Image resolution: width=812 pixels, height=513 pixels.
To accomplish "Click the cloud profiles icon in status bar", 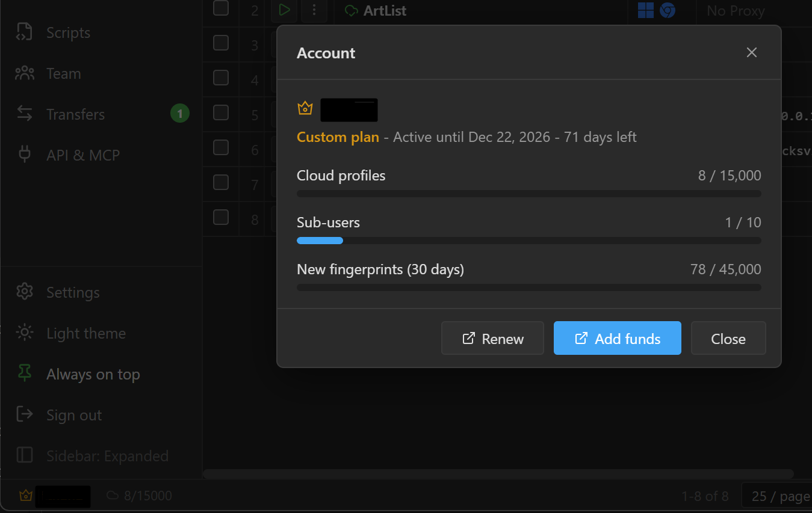I will (113, 496).
